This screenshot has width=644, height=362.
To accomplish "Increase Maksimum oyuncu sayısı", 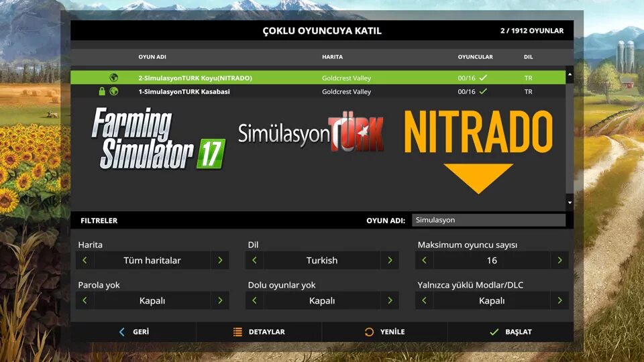I will click(559, 260).
